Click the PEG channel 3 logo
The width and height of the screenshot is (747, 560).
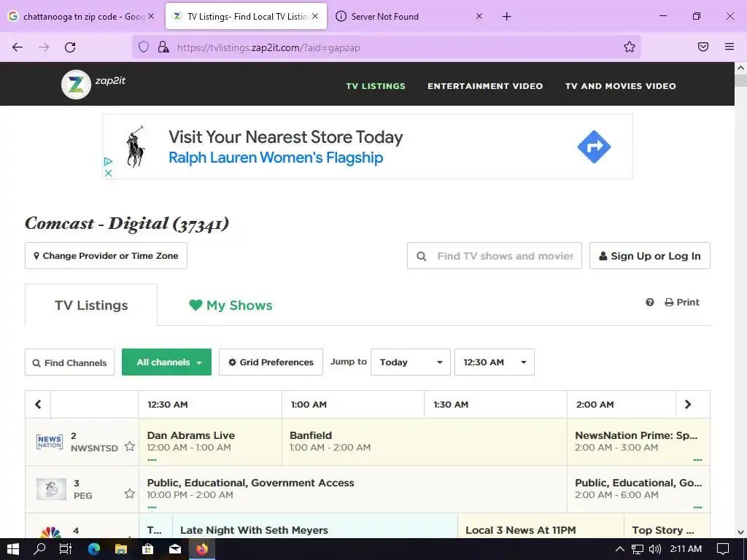pyautogui.click(x=52, y=489)
